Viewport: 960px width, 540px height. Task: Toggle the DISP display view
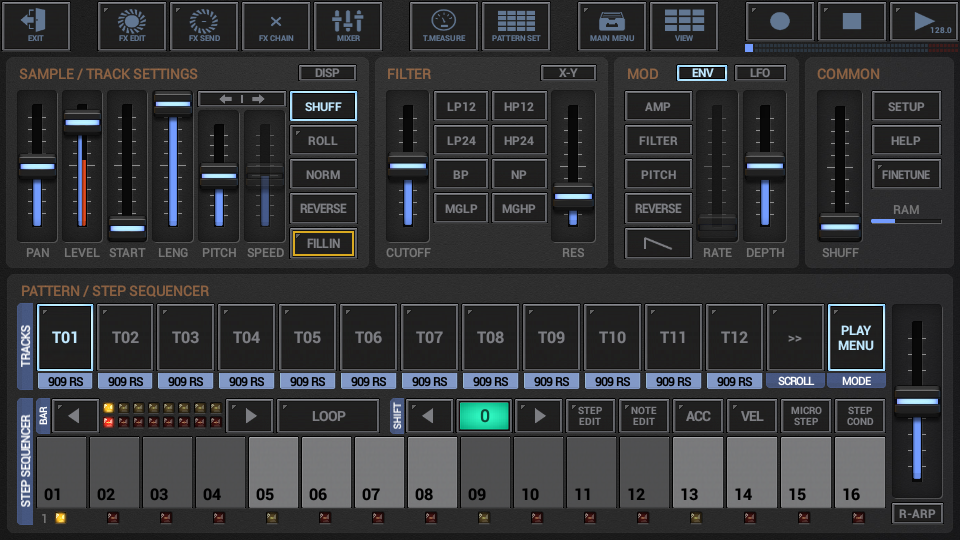(327, 73)
